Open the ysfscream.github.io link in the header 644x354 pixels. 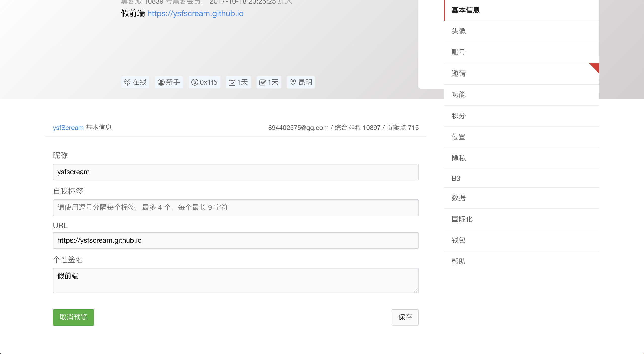click(x=195, y=13)
